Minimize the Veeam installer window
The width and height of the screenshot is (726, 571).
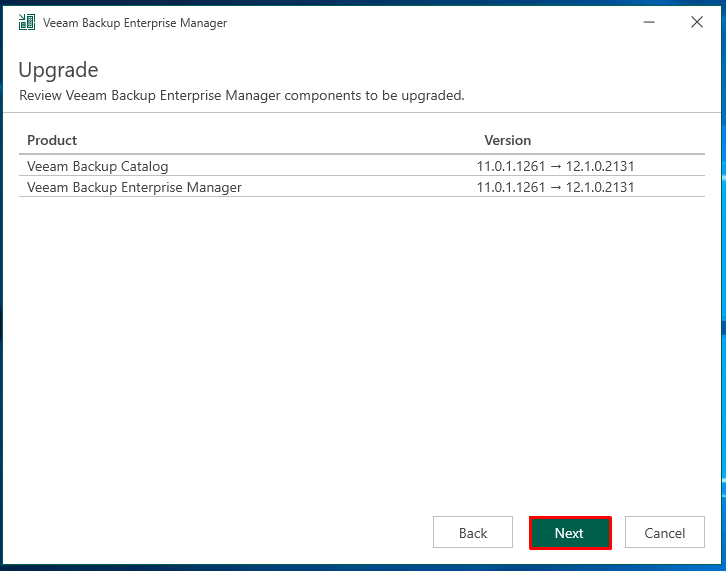(649, 22)
